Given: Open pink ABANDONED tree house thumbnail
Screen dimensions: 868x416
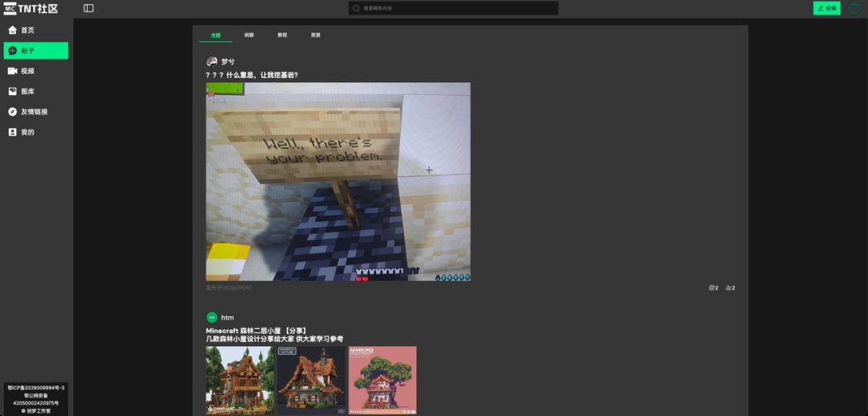Looking at the screenshot, I should tap(383, 381).
